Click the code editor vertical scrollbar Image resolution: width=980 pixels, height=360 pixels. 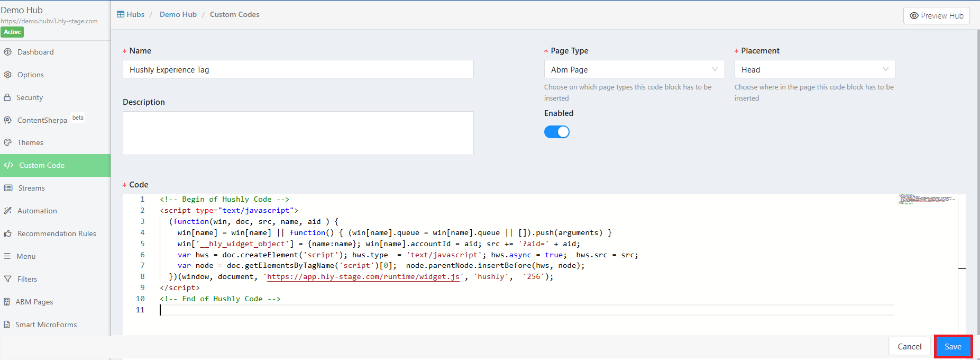click(962, 265)
